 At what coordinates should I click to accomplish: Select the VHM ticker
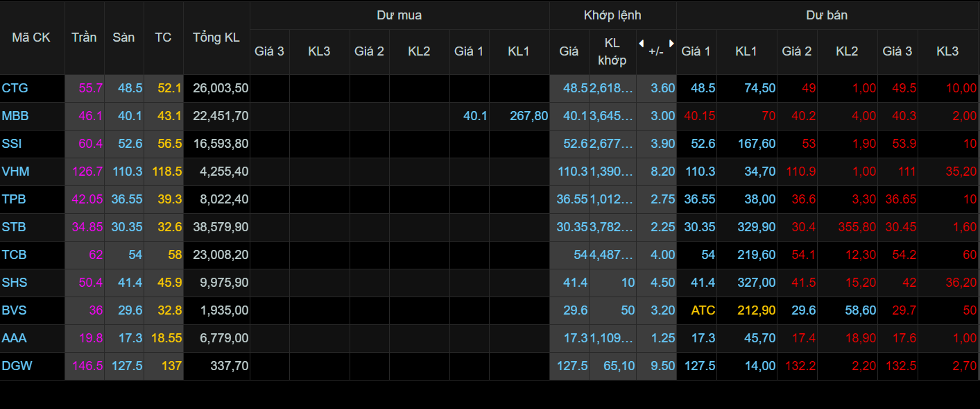[x=16, y=172]
